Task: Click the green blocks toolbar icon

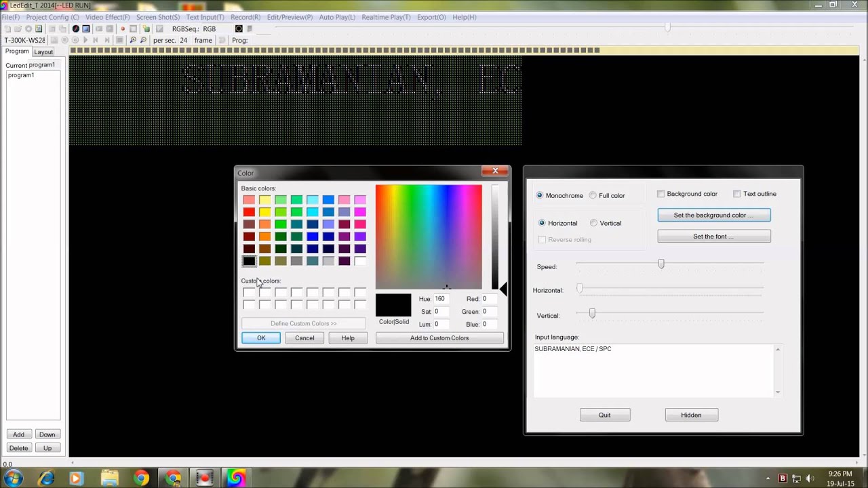Action: (146, 28)
